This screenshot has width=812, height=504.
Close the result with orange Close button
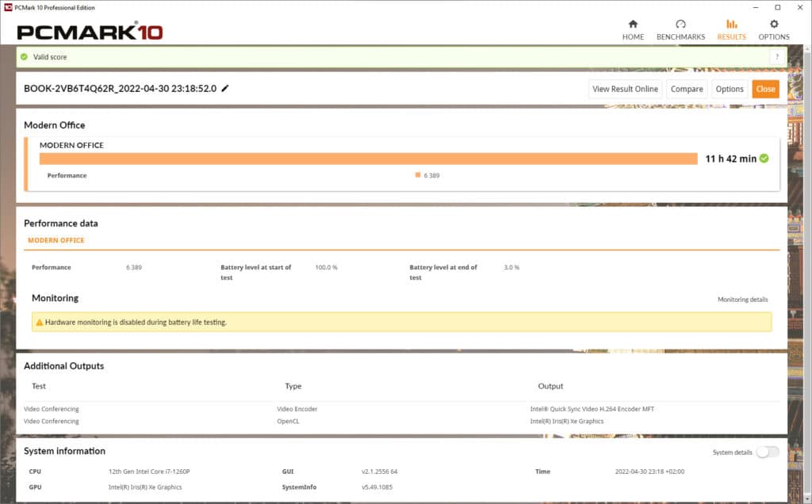coord(765,89)
